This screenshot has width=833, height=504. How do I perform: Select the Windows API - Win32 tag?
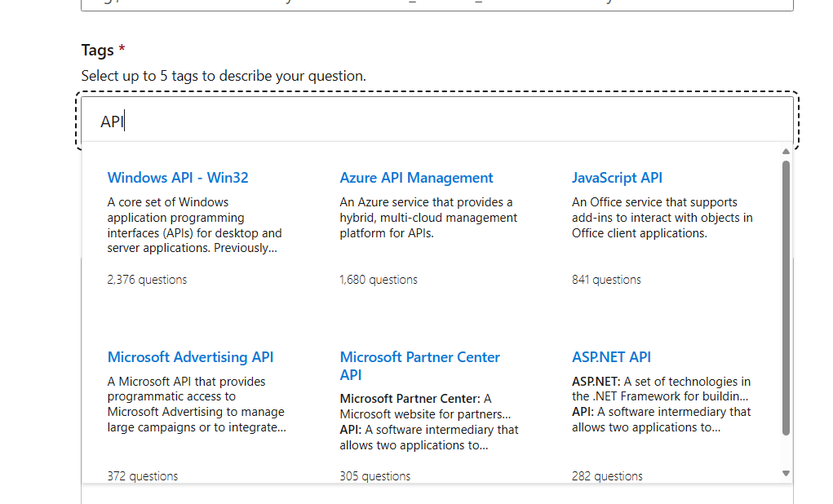coord(177,178)
